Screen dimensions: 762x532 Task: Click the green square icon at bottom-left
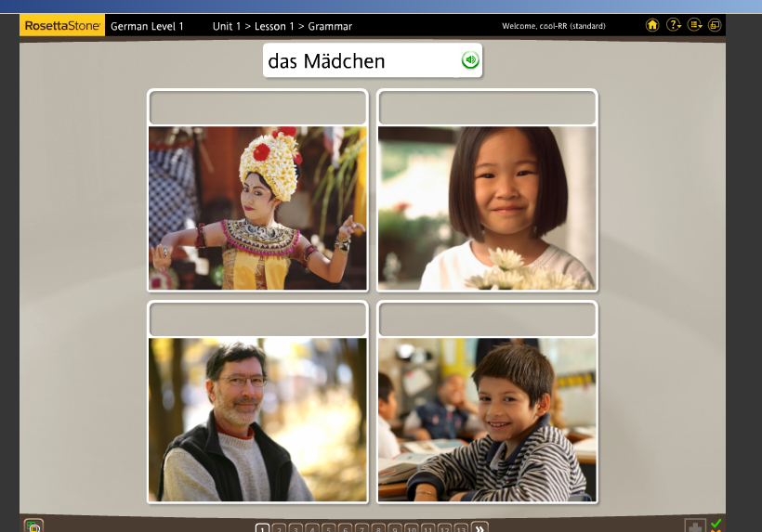[x=33, y=526]
